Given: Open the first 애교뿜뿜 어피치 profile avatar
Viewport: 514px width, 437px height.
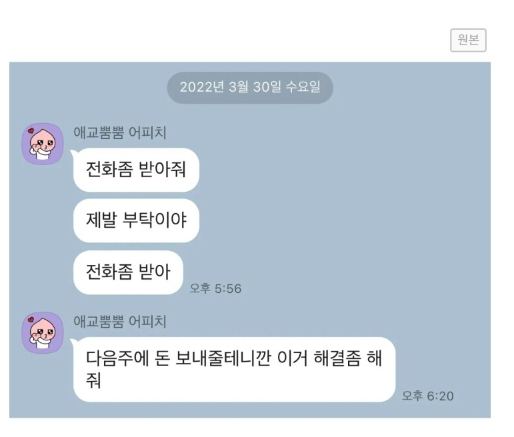Looking at the screenshot, I should tap(42, 144).
